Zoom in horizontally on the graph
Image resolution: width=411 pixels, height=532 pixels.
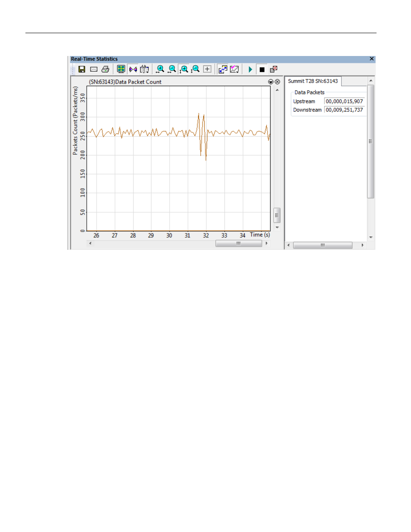click(160, 69)
